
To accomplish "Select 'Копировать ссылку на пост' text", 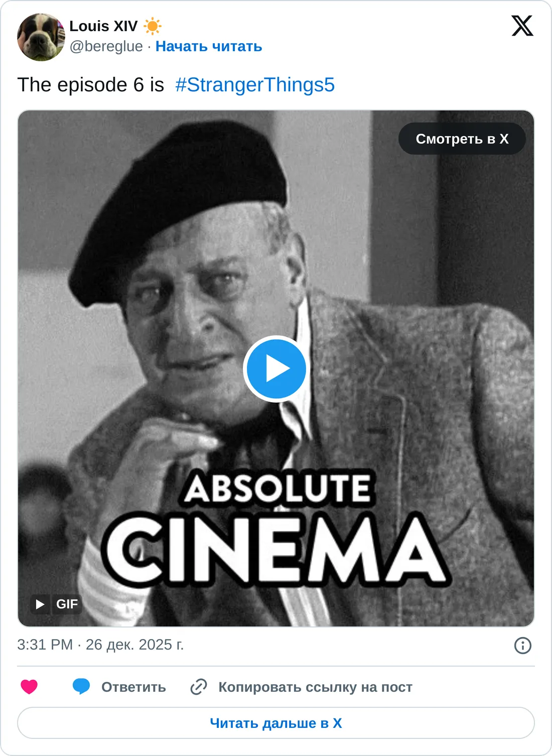I will tap(315, 687).
